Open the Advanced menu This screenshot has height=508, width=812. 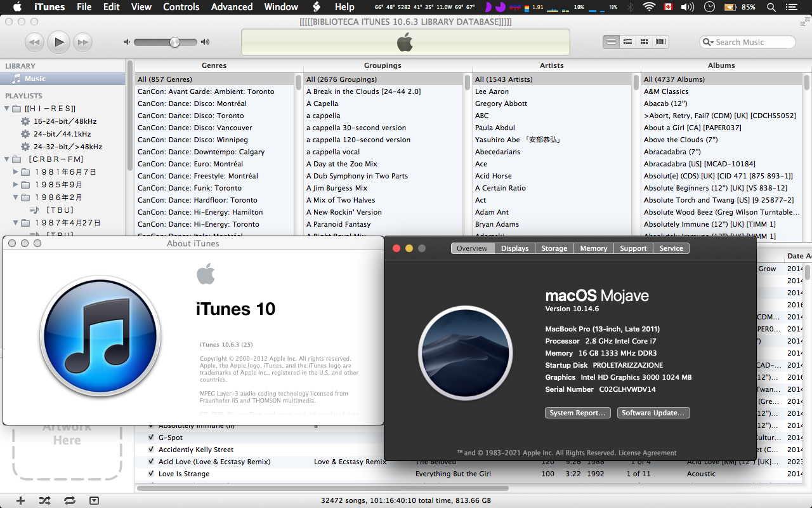pos(232,7)
